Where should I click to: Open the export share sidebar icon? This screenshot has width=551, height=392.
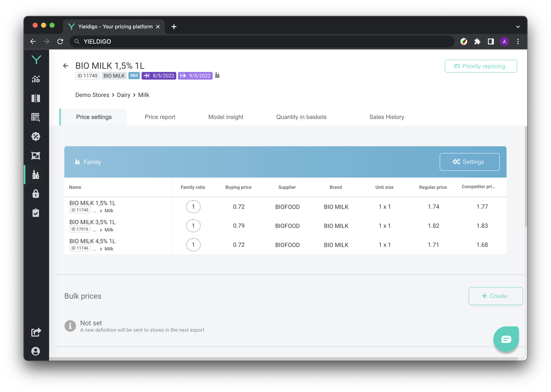click(36, 332)
